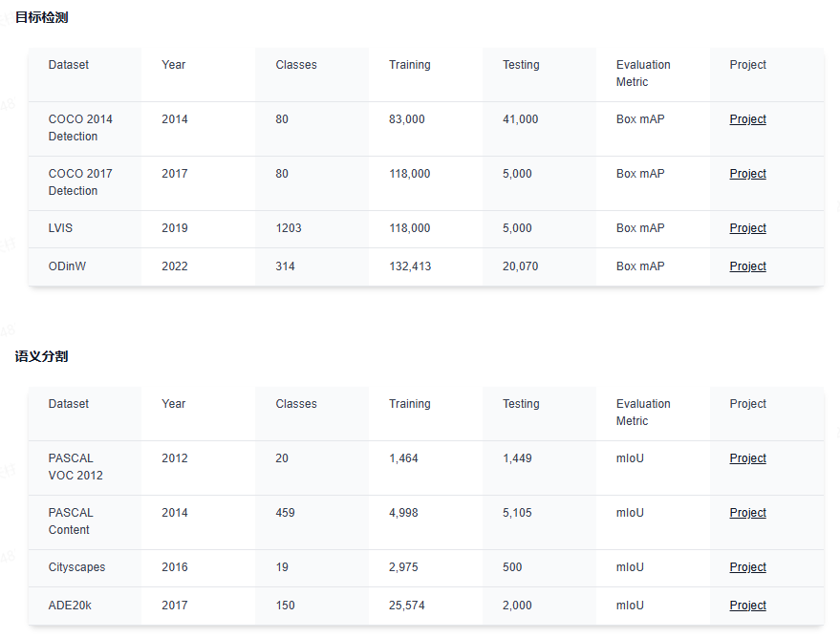Viewport: 840px width, 638px height.
Task: Open the PASCAL Content Project link
Action: coord(747,513)
